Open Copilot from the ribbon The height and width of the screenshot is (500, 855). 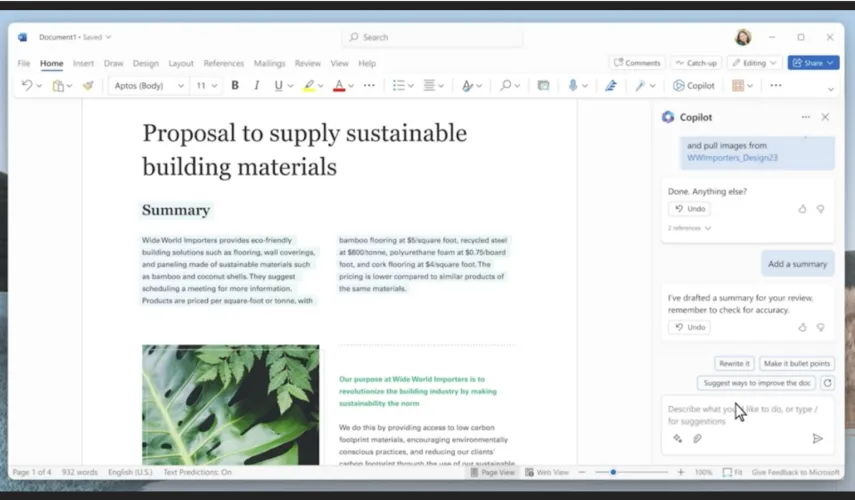point(694,86)
